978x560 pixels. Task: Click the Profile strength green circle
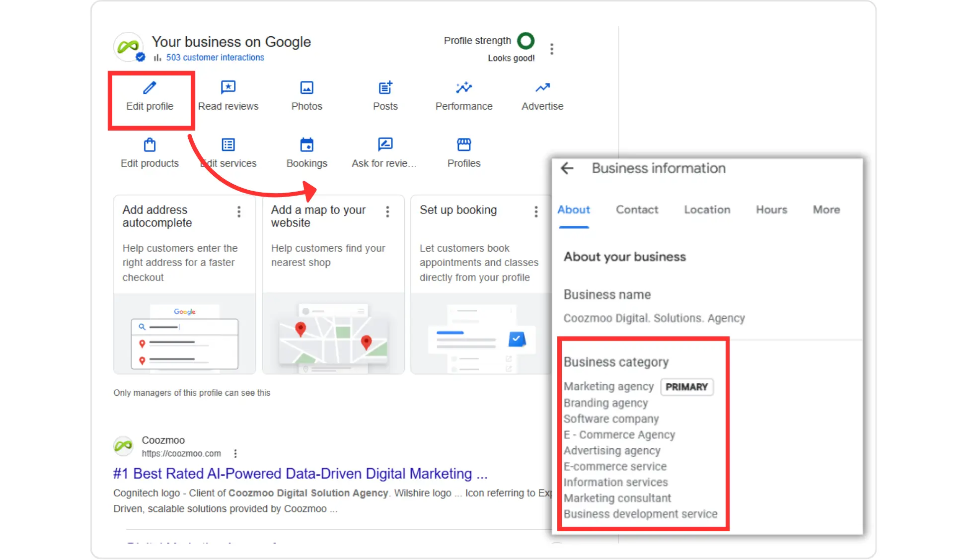(526, 41)
